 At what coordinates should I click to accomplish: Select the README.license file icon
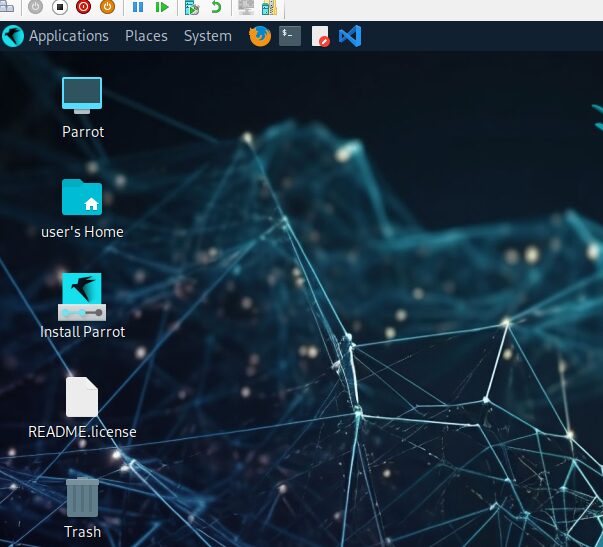[x=82, y=397]
